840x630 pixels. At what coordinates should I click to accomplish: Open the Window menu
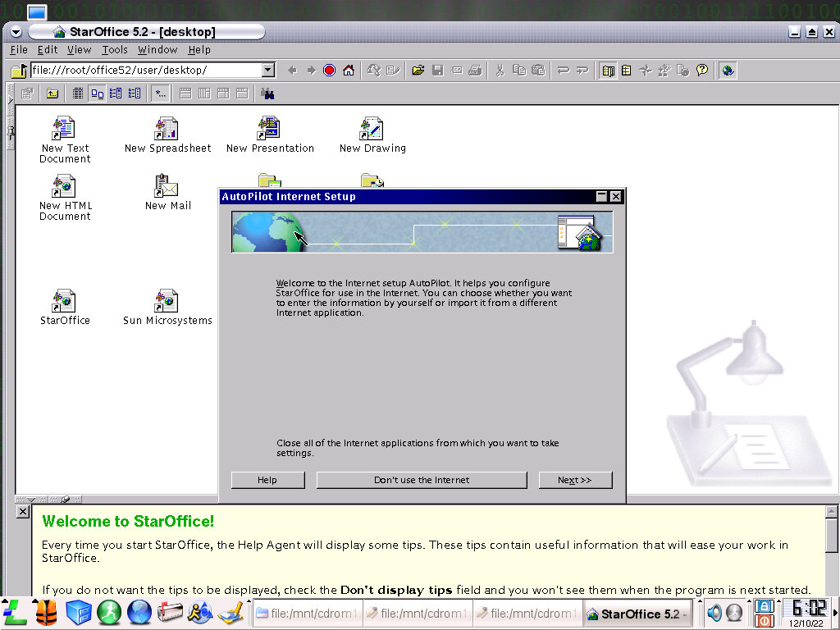click(x=157, y=50)
